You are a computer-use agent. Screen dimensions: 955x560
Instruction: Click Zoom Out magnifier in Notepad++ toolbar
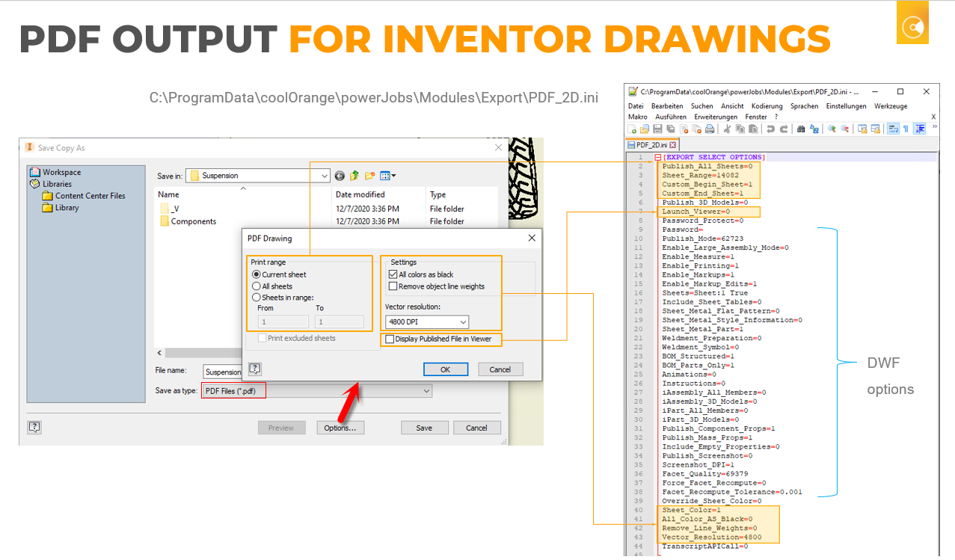(x=845, y=129)
